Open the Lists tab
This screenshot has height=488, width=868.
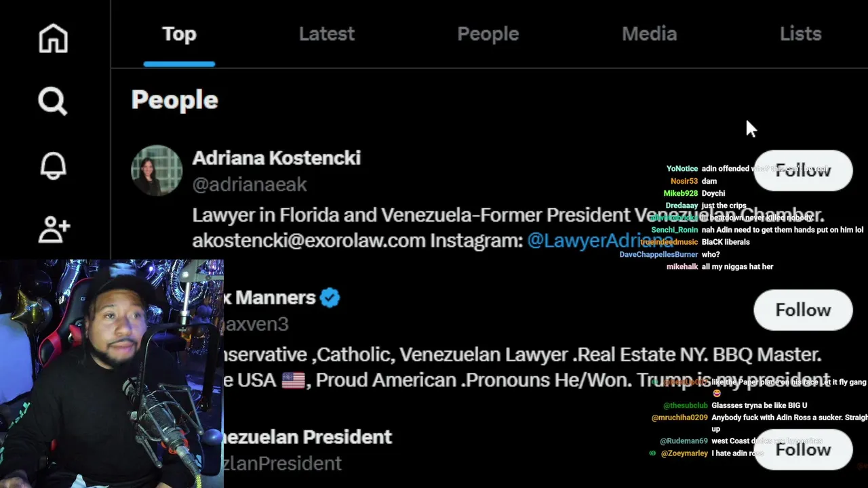(x=800, y=34)
